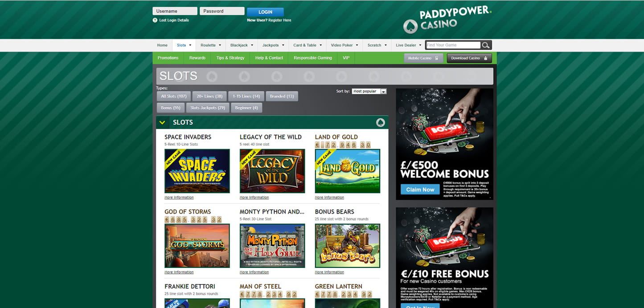The image size is (644, 308).
Task: Expand the Slots menu dropdown arrow
Action: (190, 45)
